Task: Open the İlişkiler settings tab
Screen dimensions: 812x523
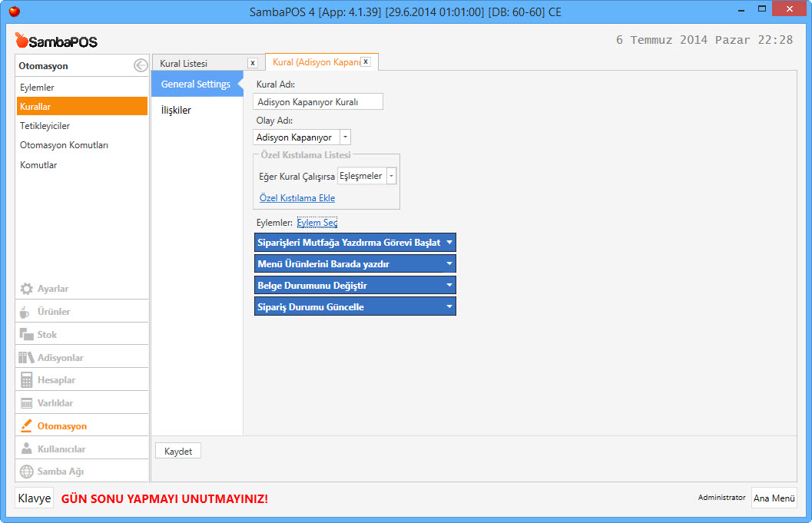Action: [x=176, y=110]
